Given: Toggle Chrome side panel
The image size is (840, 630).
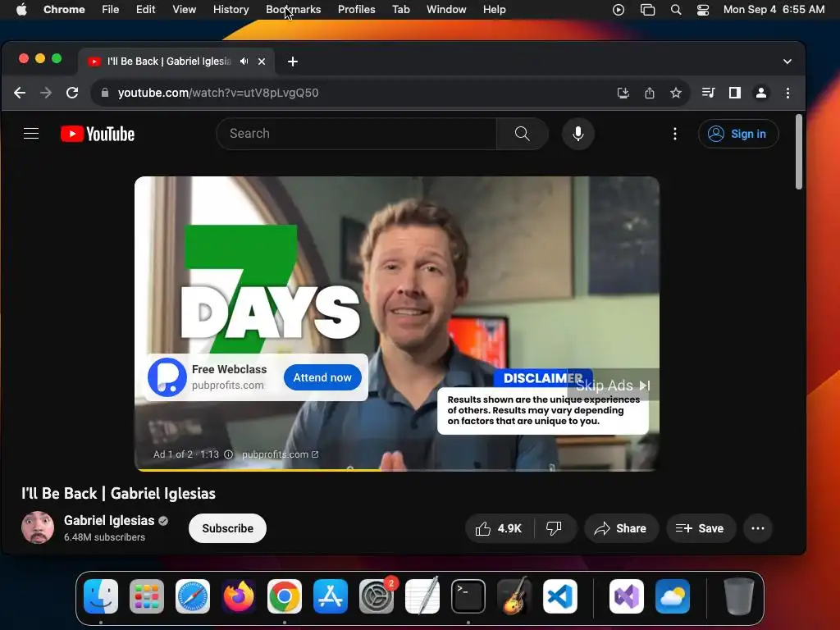Looking at the screenshot, I should click(734, 93).
